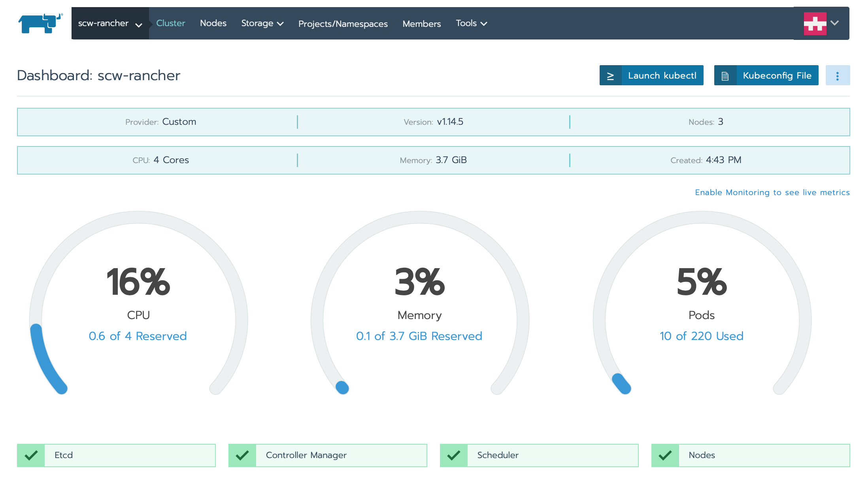Click the Rancher cow logo
Viewport: 868px width, 477px height.
point(40,23)
